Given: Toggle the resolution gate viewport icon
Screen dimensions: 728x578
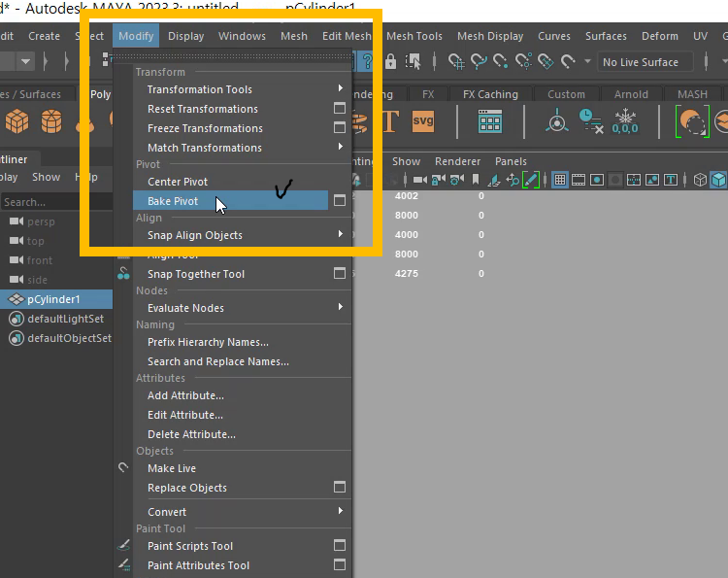Looking at the screenshot, I should [597, 180].
